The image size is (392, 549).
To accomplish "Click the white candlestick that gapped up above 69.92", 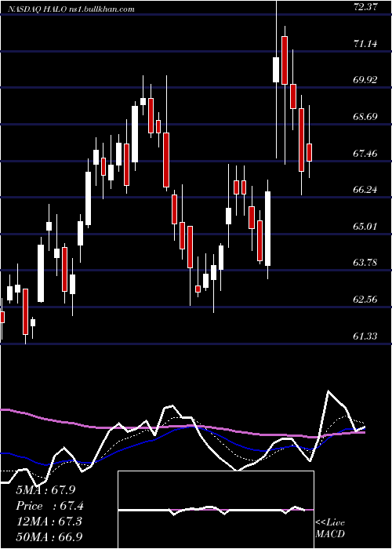I will [x=276, y=70].
